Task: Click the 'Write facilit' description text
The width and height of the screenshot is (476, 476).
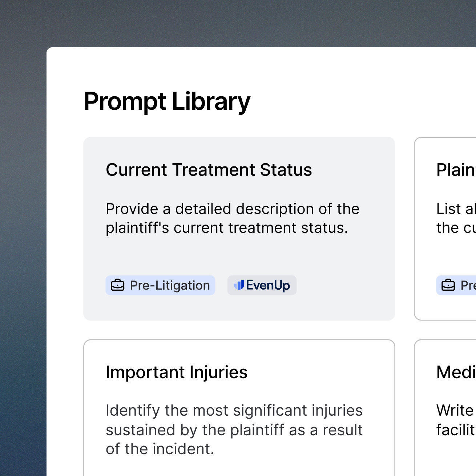Action: tap(456, 420)
